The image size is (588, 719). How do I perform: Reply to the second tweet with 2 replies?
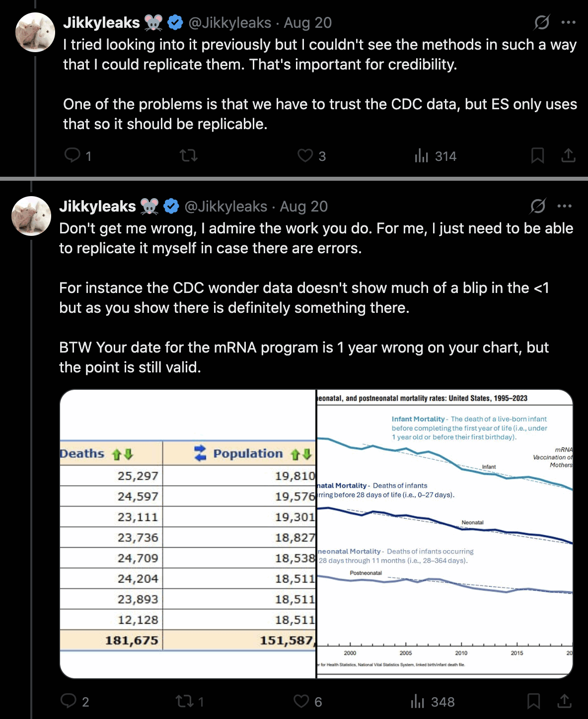69,701
